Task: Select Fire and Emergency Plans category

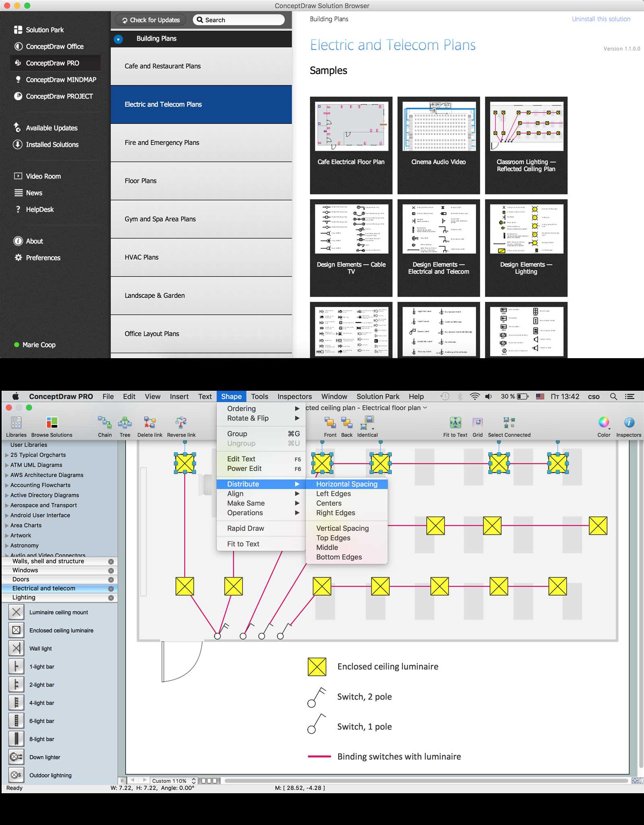Action: click(201, 143)
